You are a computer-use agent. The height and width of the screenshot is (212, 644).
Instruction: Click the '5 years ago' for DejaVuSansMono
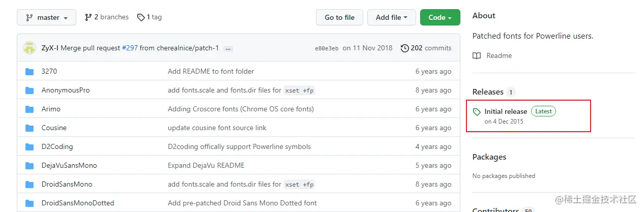point(433,166)
